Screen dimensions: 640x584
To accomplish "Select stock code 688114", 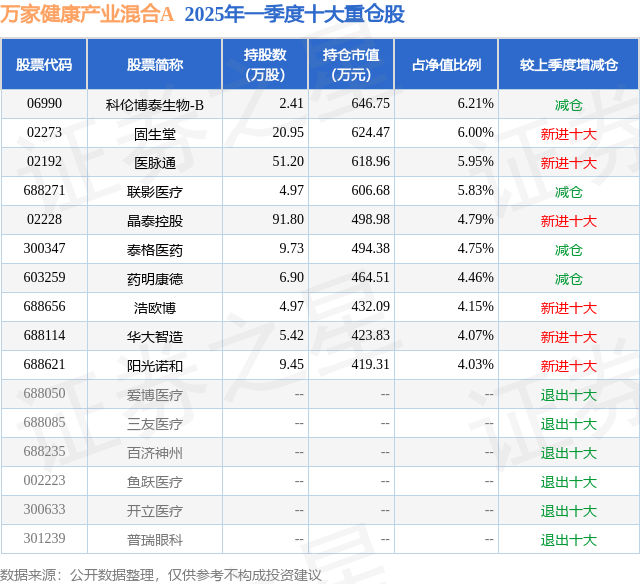I will (44, 335).
